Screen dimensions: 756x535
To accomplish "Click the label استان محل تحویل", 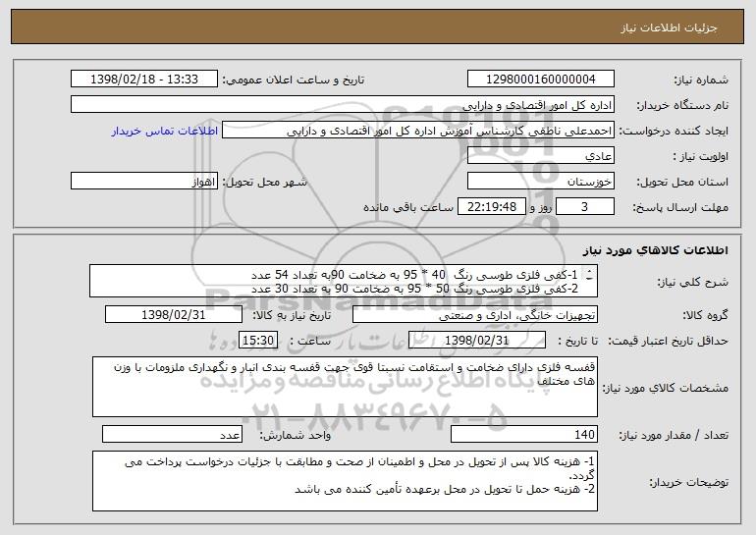I will [682, 183].
